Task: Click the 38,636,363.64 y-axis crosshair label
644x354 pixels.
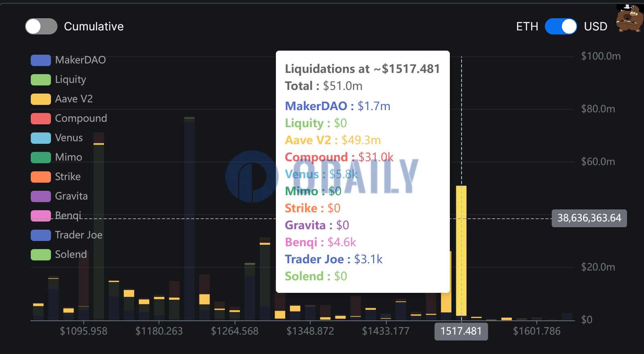Action: pos(589,218)
